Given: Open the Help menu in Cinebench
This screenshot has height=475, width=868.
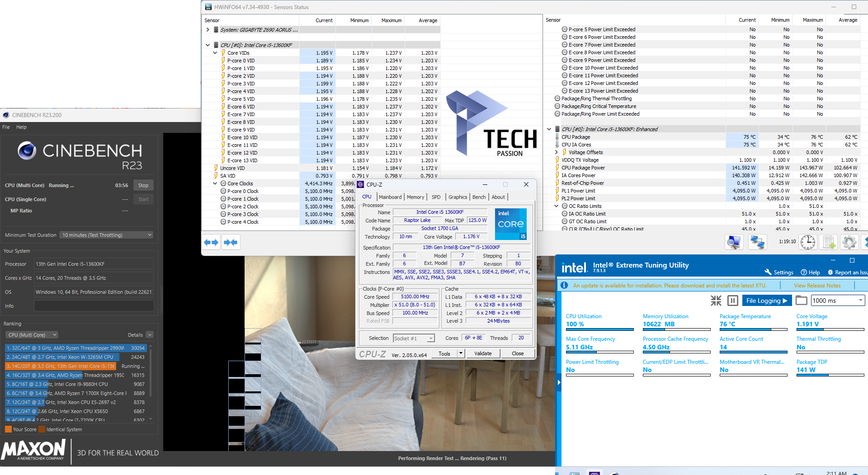Looking at the screenshot, I should coord(21,127).
